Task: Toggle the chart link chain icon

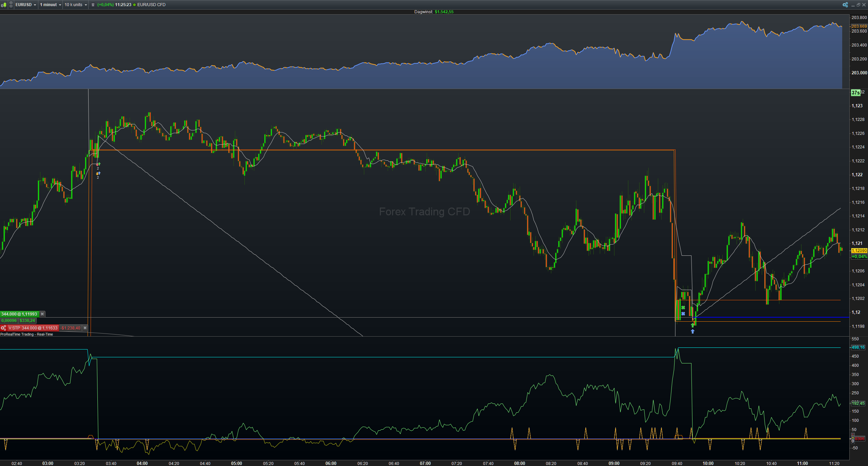Action: pos(11,5)
